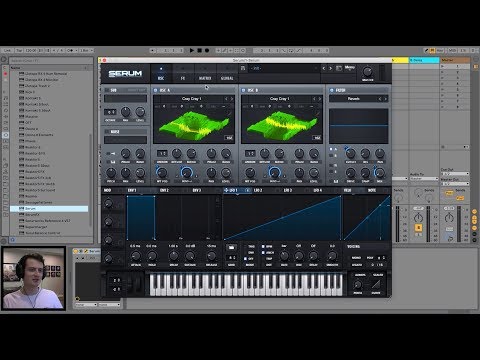The height and width of the screenshot is (360, 480).
Task: Toggle the SUB oscillator on
Action: click(107, 90)
